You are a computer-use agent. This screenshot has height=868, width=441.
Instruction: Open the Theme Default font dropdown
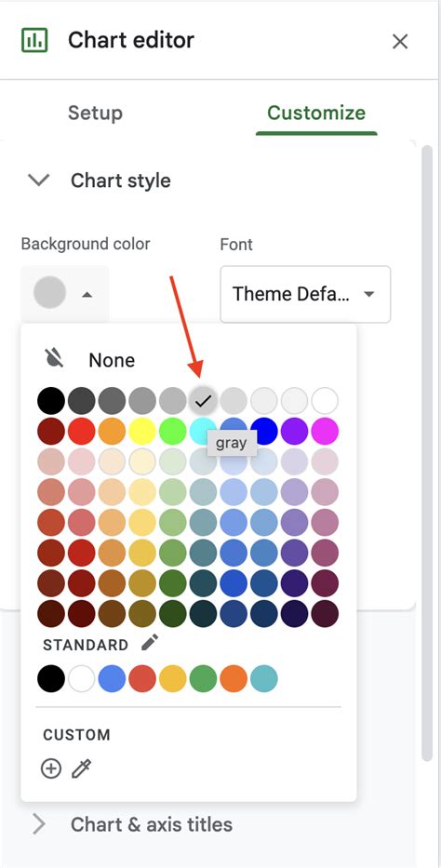click(305, 294)
